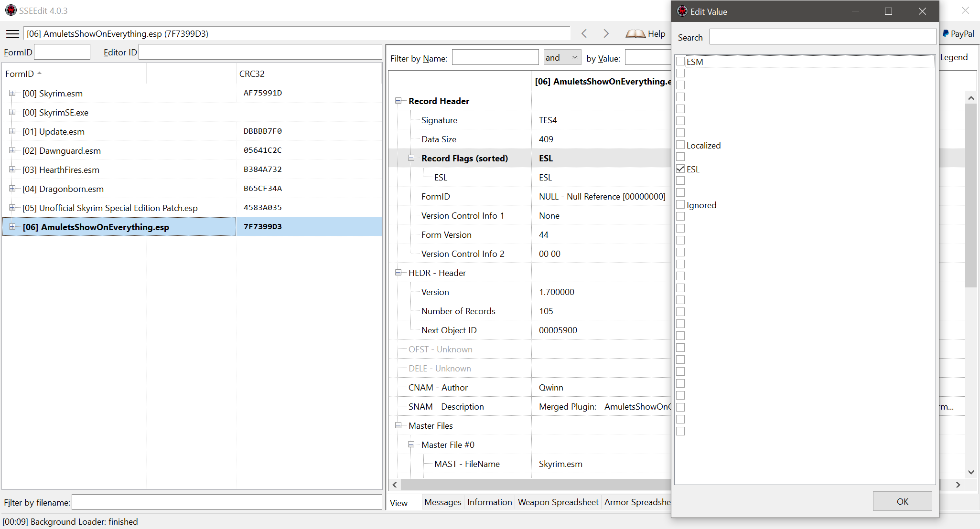Navigate back with the left arrow
This screenshot has width=980, height=529.
584,33
